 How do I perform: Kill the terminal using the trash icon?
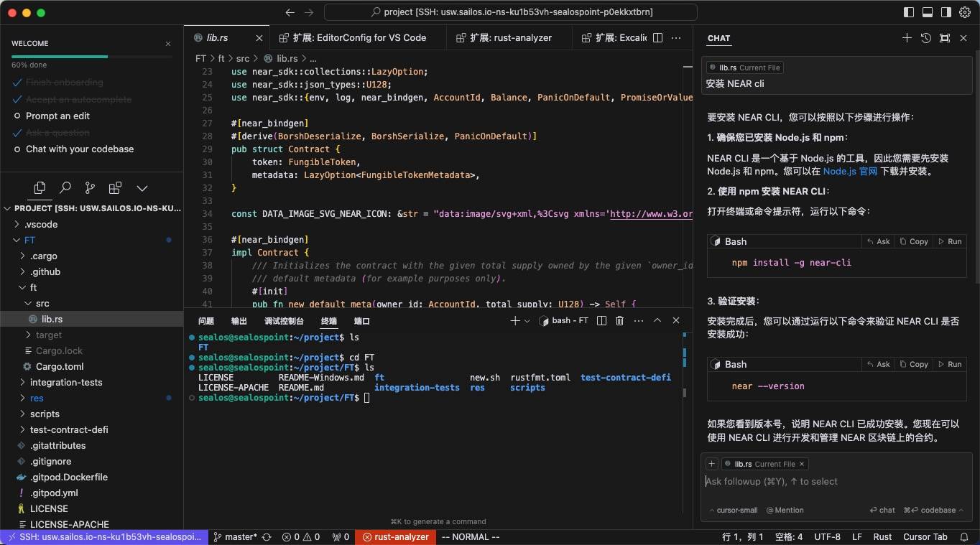tap(619, 321)
